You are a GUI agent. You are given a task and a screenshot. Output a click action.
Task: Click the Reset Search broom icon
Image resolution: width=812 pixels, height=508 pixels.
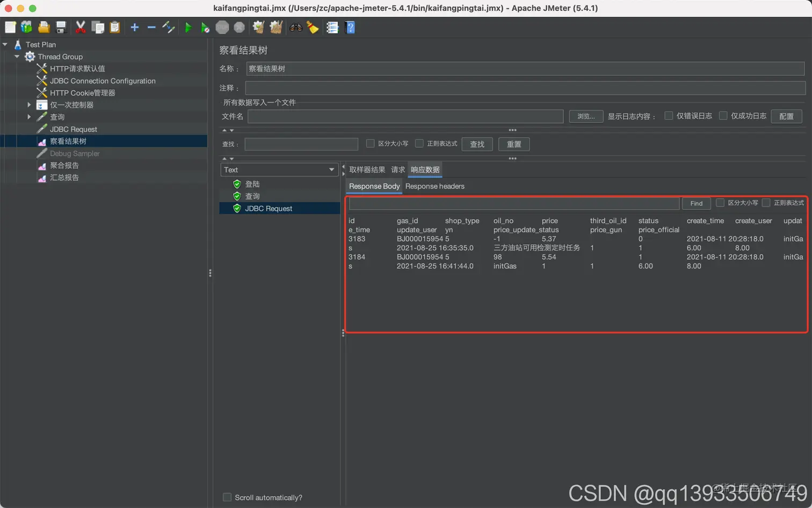(x=313, y=27)
